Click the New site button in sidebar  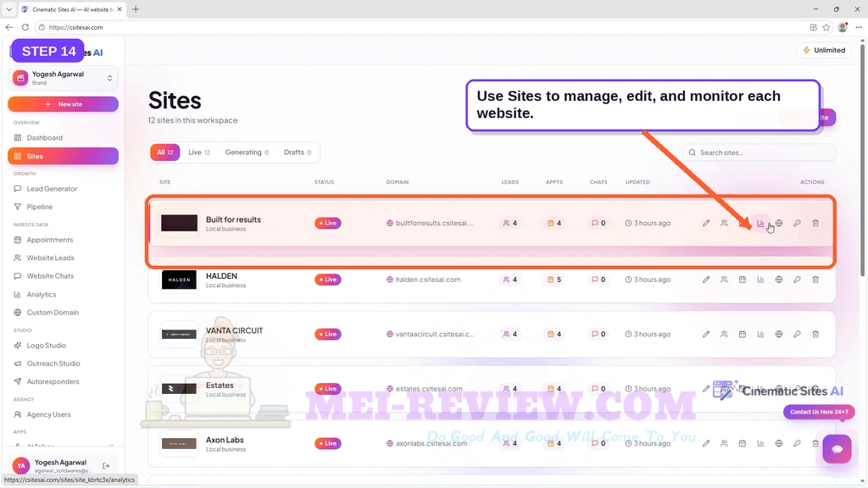[63, 104]
